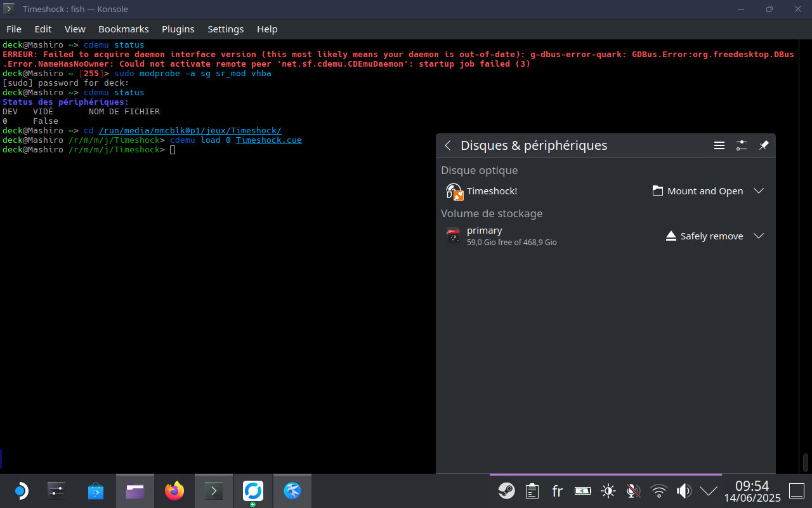Screen dimensions: 812x508
Task: Open Dolphin file manager from taskbar
Action: click(135, 491)
